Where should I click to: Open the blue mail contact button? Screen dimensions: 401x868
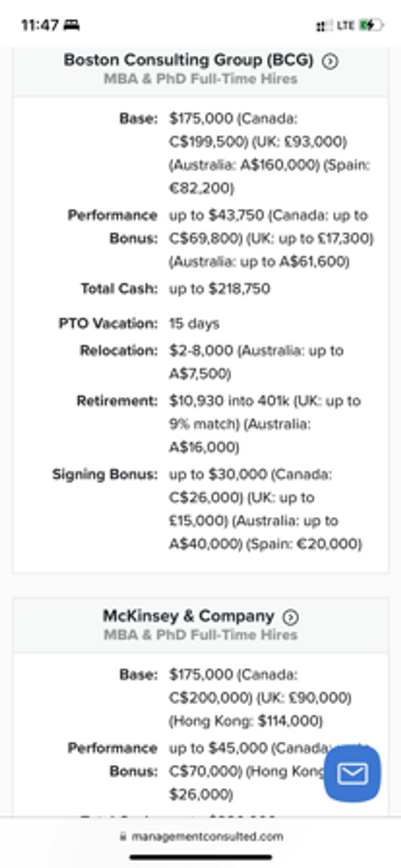(352, 773)
